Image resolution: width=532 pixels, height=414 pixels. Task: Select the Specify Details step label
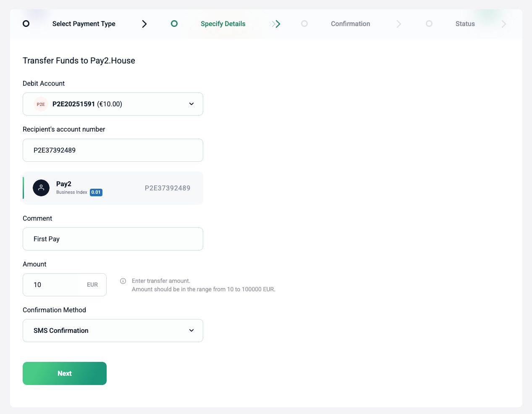pos(223,24)
